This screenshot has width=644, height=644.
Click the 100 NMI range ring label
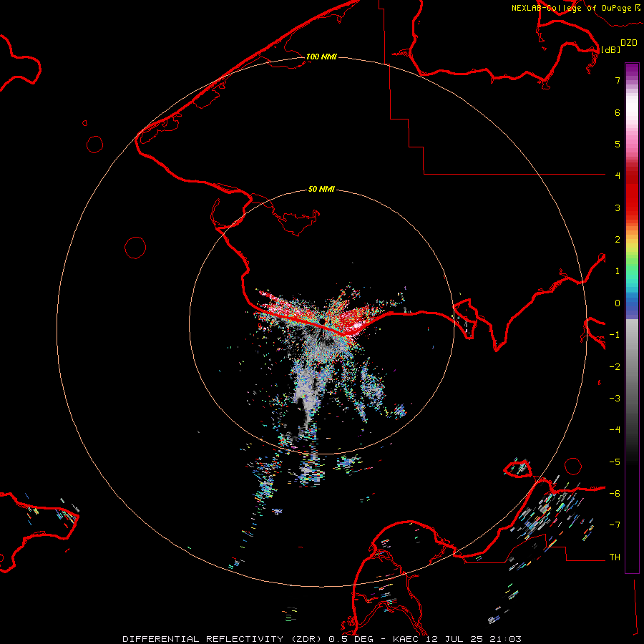tap(321, 57)
